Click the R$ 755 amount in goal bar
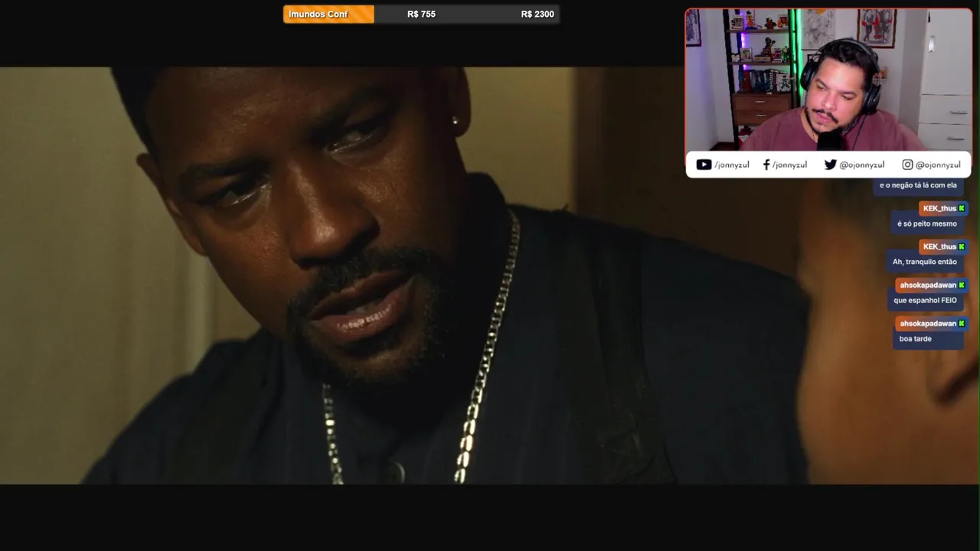Screen dimensions: 980x551 [421, 15]
